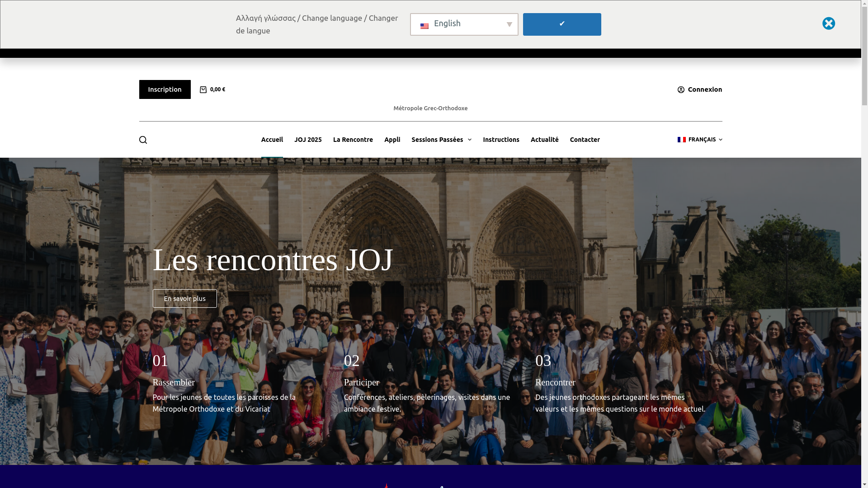
Task: Click the Inscription button
Action: (x=165, y=89)
